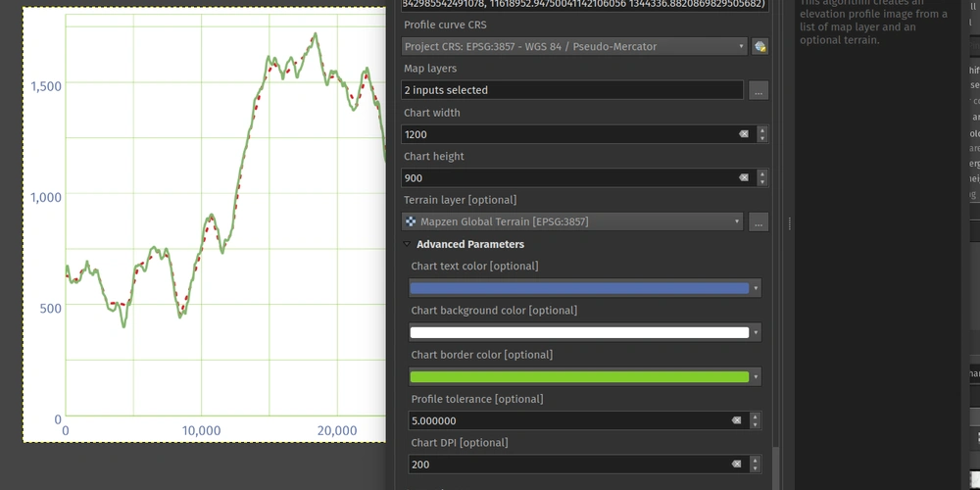Open the Chart text color dropdown arrow
This screenshot has height=490, width=980.
coord(756,289)
